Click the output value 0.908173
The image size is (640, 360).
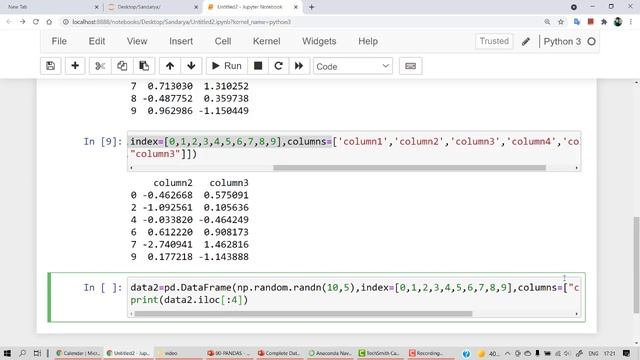pyautogui.click(x=226, y=232)
